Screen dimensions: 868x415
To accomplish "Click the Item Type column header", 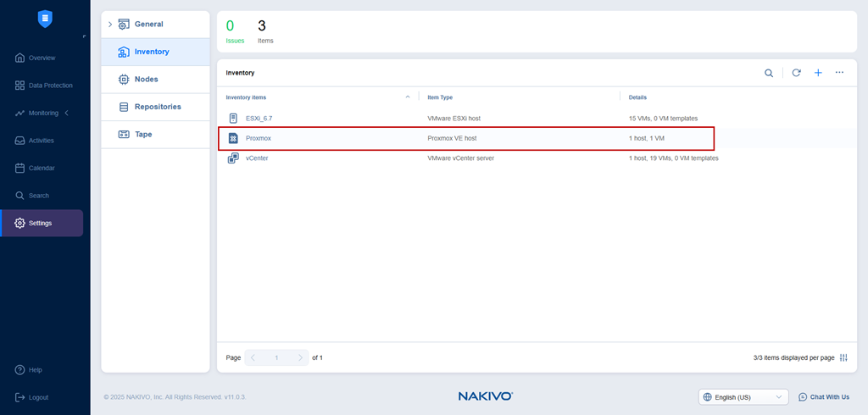I will [x=440, y=97].
